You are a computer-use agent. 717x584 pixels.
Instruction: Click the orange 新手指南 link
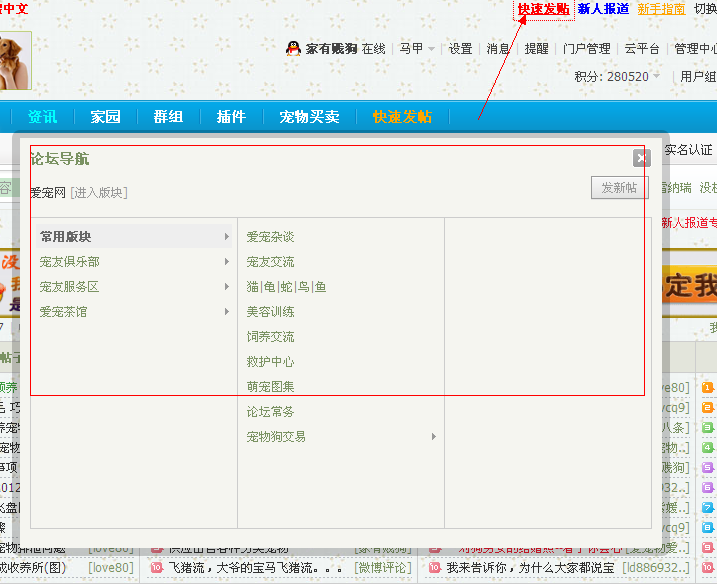[661, 9]
